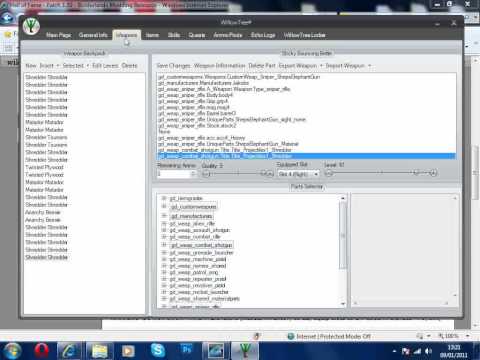The image size is (480, 360).
Task: Show hidden system tray icons
Action: (395, 351)
